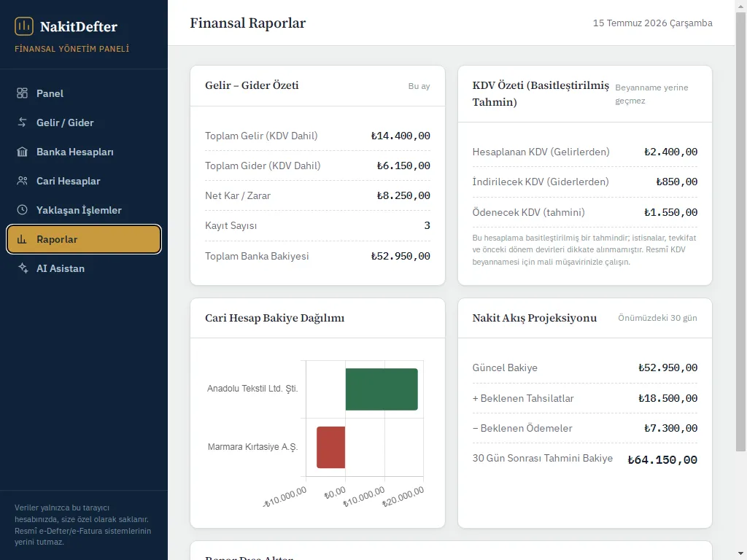
Task: Click the 30 Gün Sonrası Tahmini Bakiye amount
Action: (662, 460)
